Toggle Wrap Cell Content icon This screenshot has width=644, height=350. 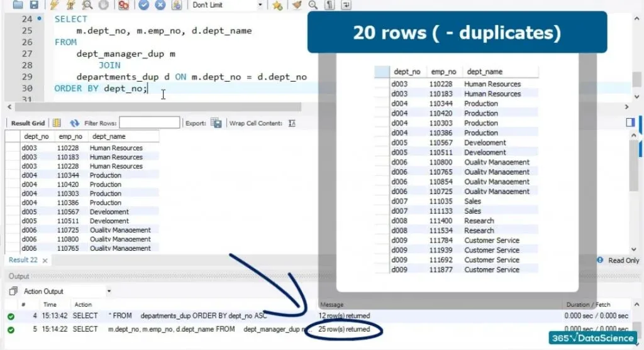291,123
